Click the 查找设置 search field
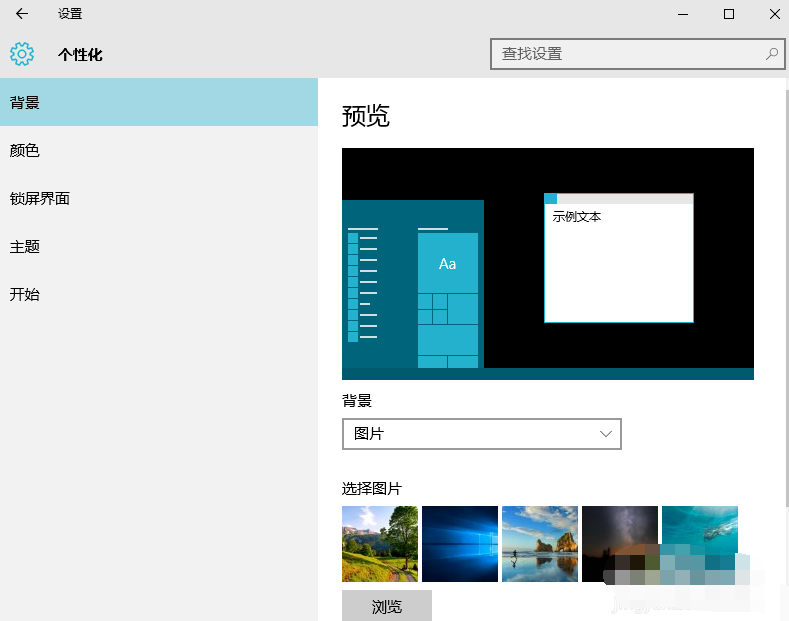This screenshot has height=621, width=789. click(x=625, y=54)
